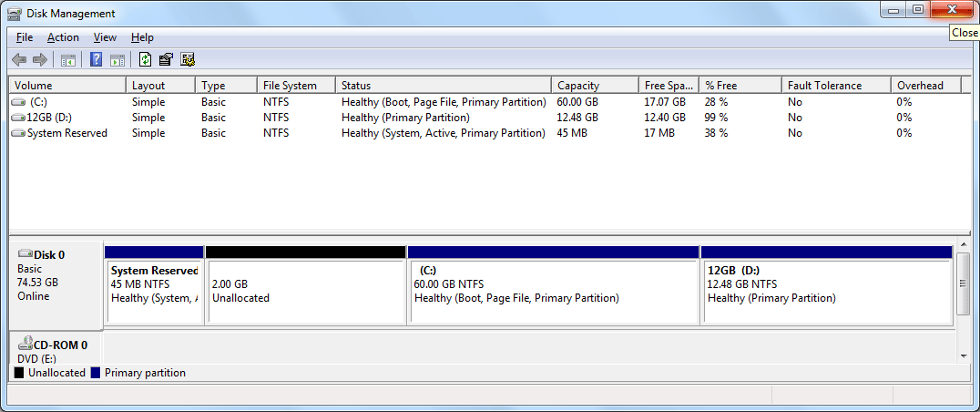This screenshot has width=980, height=412.
Task: Click the System Reserved drive icon
Action: pos(18,133)
